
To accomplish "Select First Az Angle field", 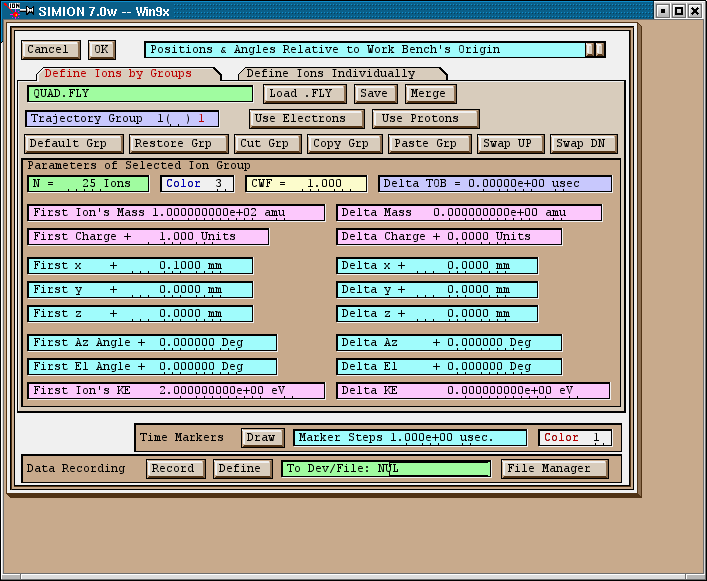I will coord(152,343).
